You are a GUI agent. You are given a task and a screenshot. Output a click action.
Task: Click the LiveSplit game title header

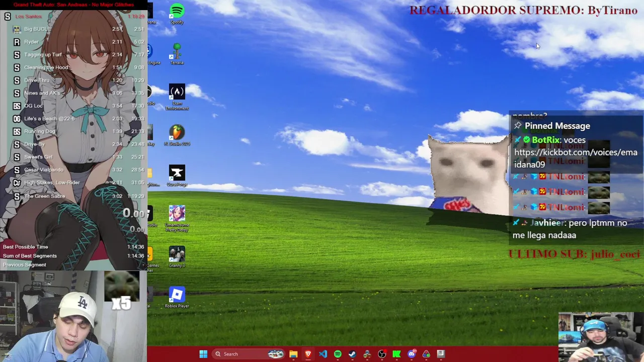pyautogui.click(x=73, y=5)
